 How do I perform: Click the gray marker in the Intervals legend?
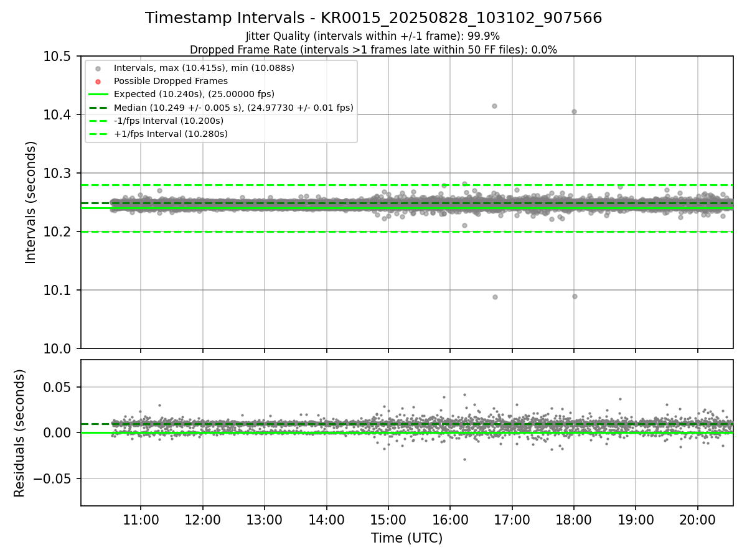coord(98,68)
